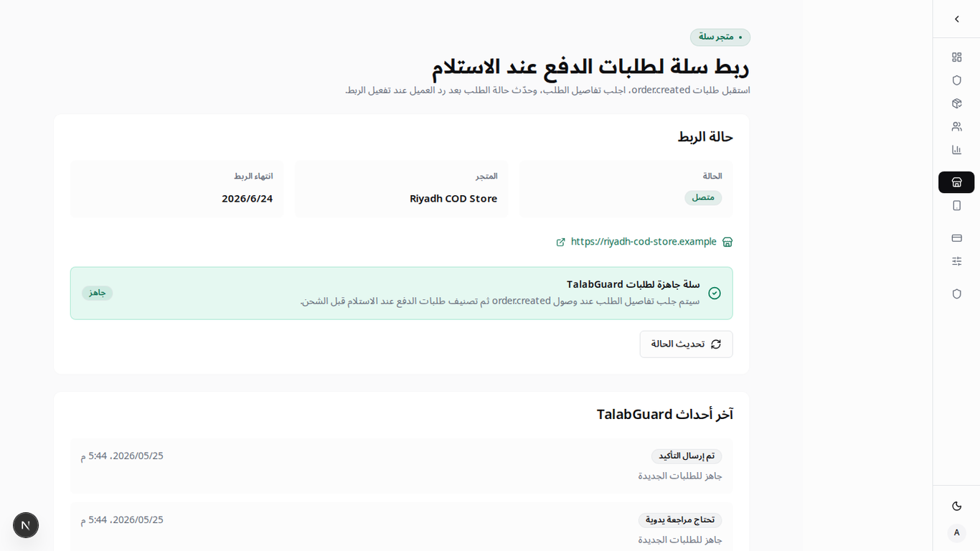Click the credit card icon in sidebar

click(x=956, y=238)
